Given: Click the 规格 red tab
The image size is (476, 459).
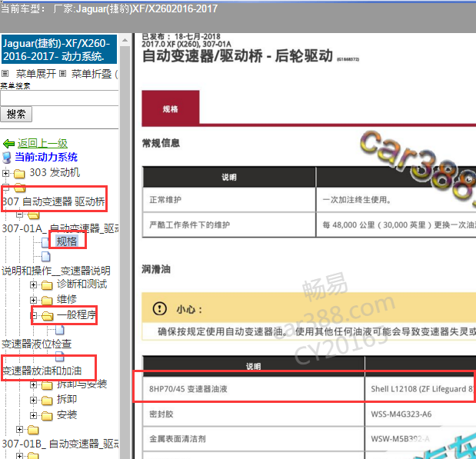Looking at the screenshot, I should [x=170, y=108].
